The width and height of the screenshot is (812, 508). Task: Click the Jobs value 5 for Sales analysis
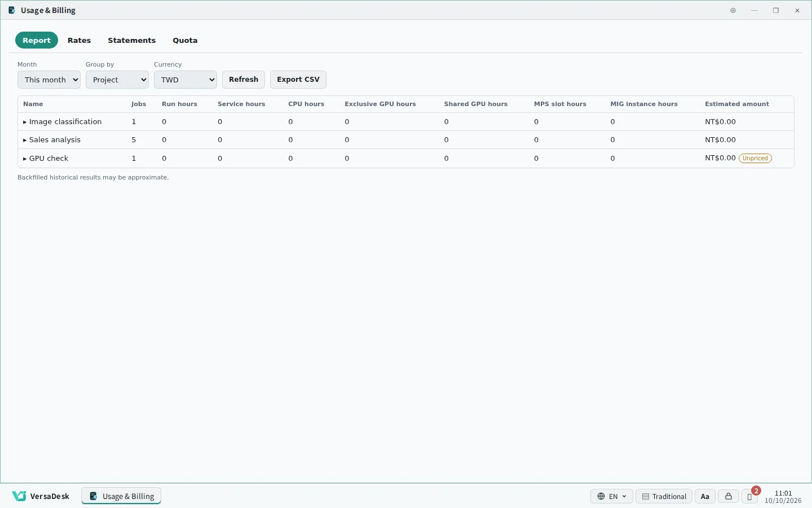(x=134, y=140)
